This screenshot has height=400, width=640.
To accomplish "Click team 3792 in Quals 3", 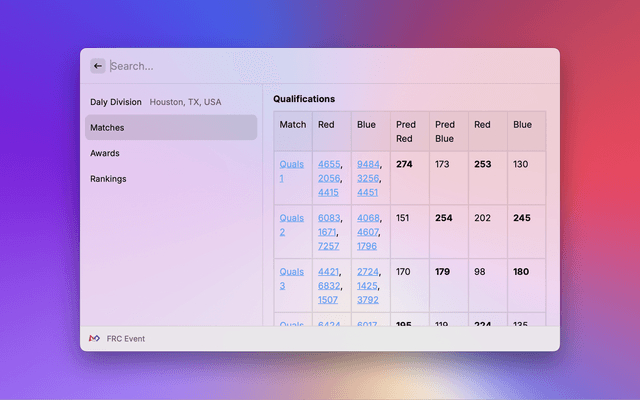I will 367,299.
